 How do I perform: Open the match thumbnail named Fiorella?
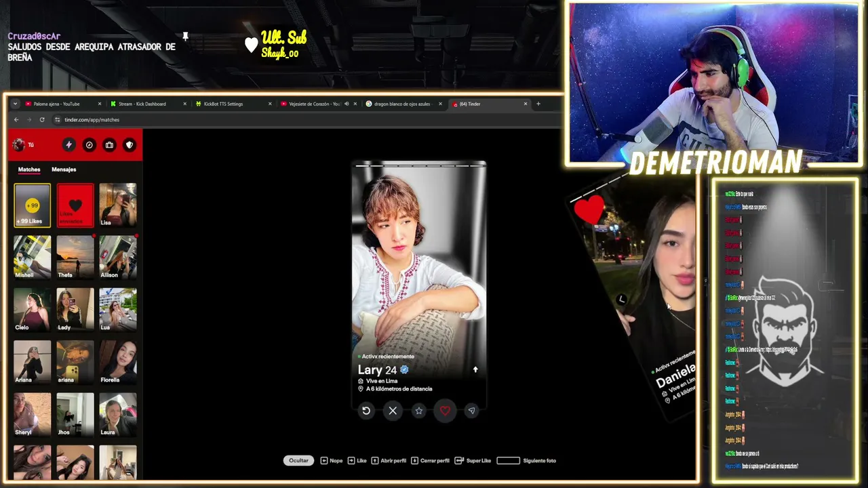(x=118, y=362)
